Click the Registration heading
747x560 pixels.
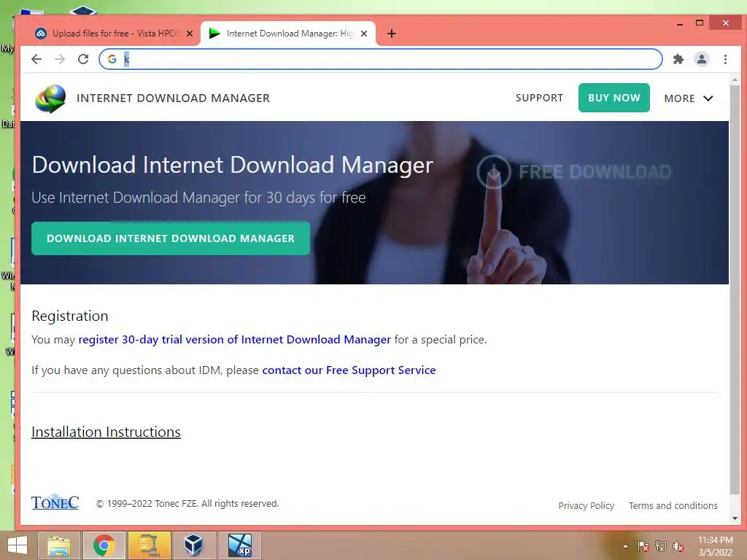coord(69,316)
